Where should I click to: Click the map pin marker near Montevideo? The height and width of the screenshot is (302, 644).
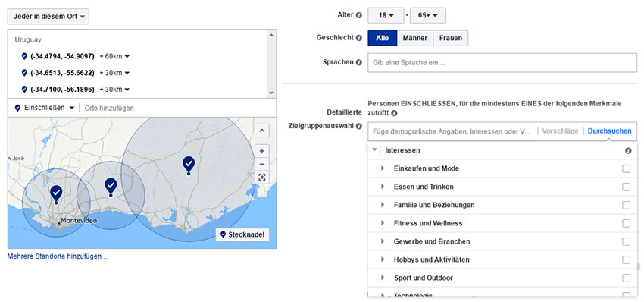pos(56,193)
